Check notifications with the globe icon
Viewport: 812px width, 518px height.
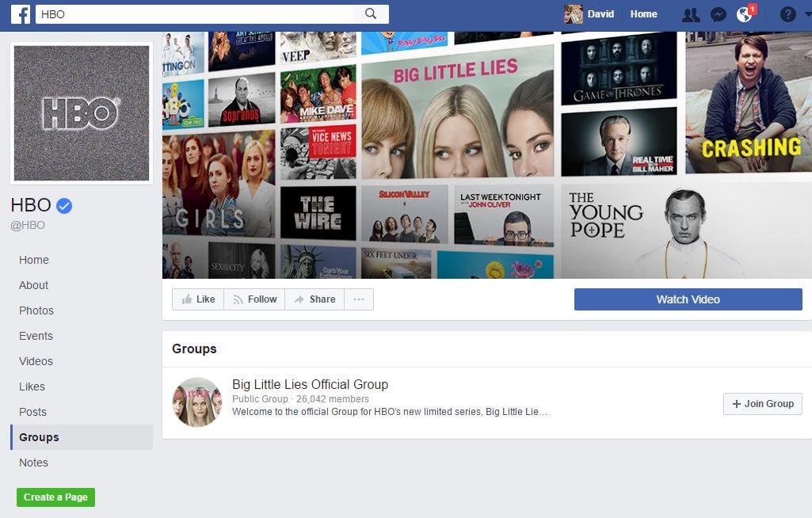click(743, 13)
